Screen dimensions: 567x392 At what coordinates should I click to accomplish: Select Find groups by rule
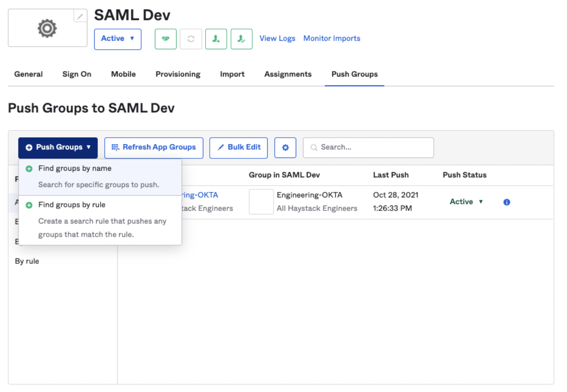click(72, 205)
